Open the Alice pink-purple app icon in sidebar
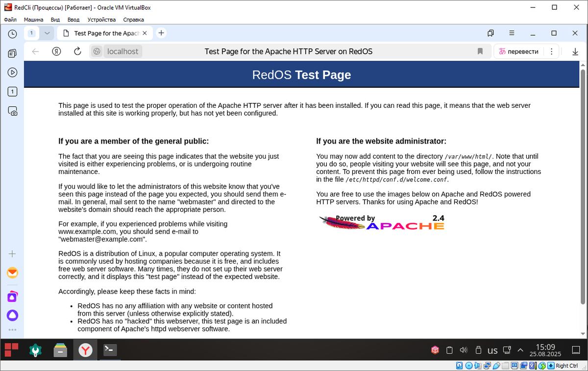The width and height of the screenshot is (588, 371). (x=13, y=297)
